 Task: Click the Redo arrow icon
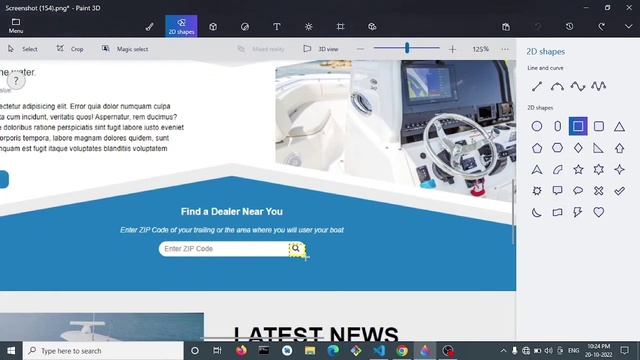(601, 27)
